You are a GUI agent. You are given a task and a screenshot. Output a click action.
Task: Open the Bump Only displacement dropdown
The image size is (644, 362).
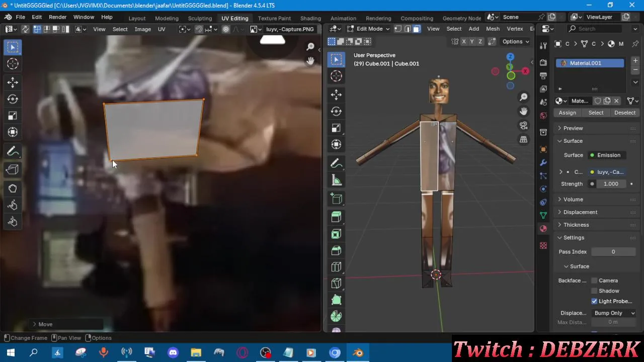614,313
